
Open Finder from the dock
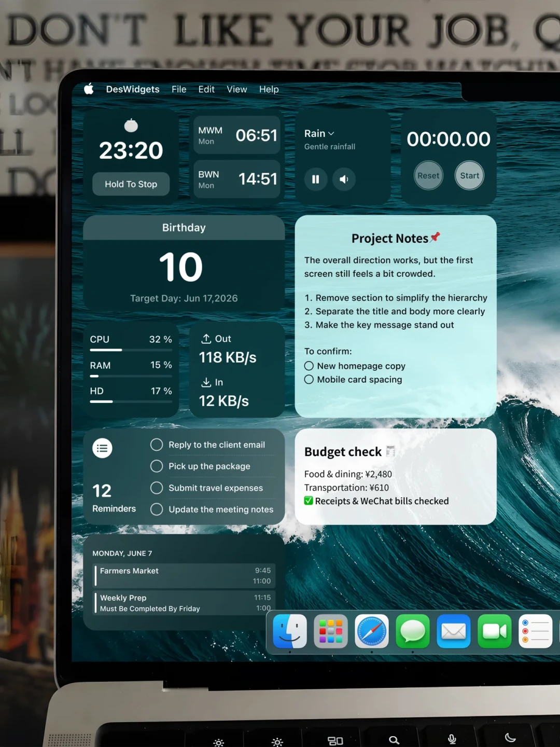[x=290, y=631]
